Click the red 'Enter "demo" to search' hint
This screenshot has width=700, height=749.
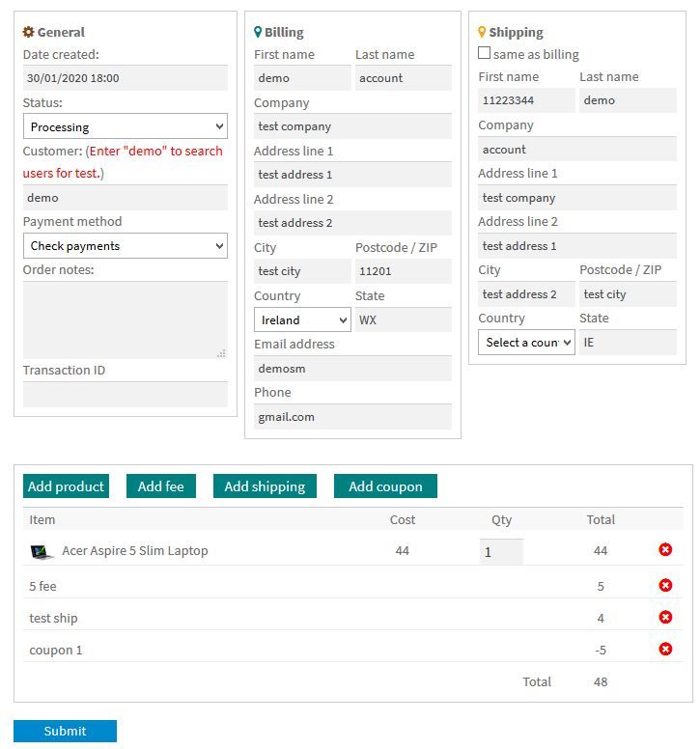[x=123, y=162]
